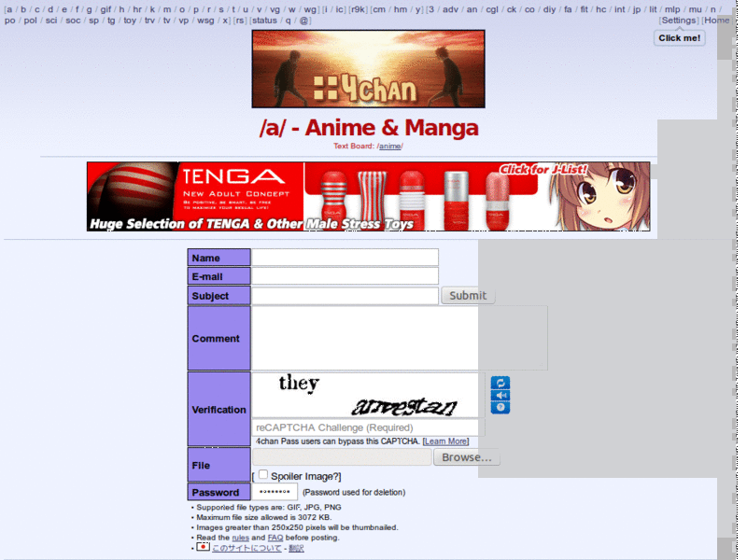Open the wg board link
The width and height of the screenshot is (747, 560).
coord(310,9)
